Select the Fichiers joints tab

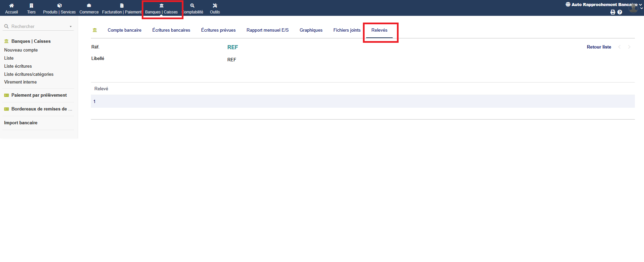347,30
